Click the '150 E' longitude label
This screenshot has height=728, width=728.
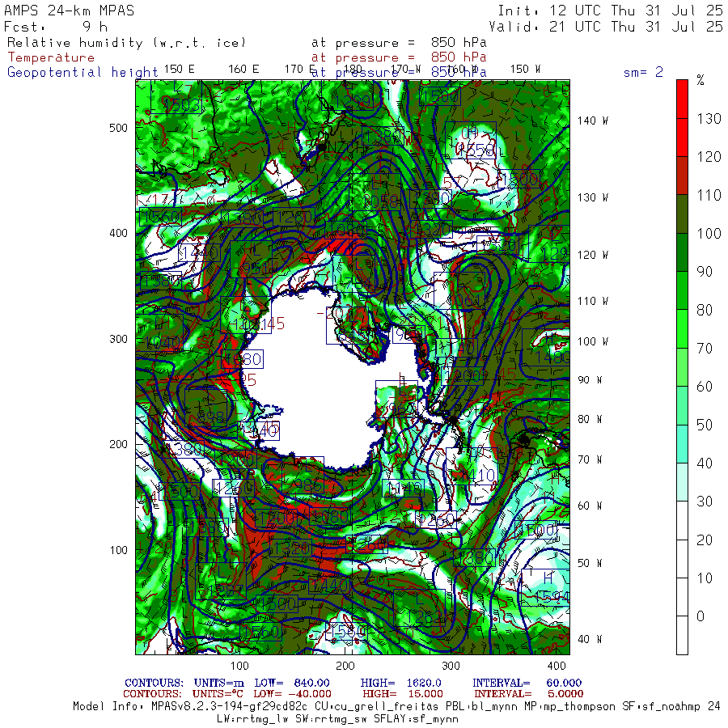[x=180, y=70]
